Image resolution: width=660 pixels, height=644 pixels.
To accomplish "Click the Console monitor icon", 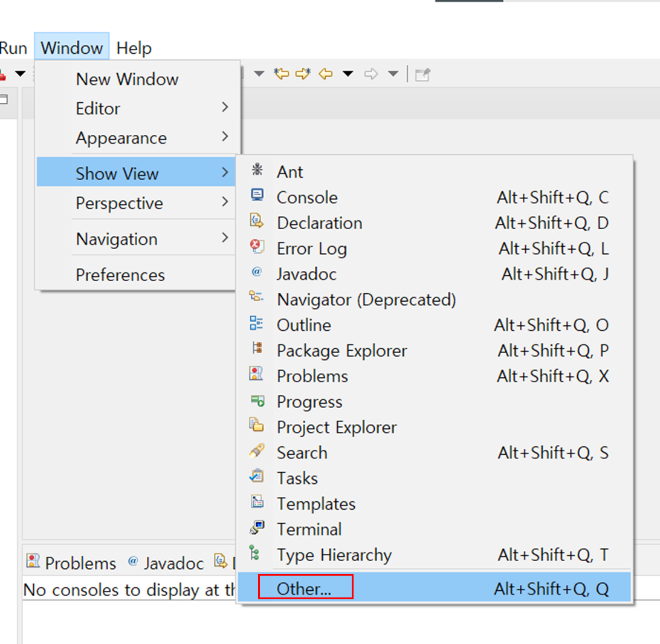I will pos(257,195).
